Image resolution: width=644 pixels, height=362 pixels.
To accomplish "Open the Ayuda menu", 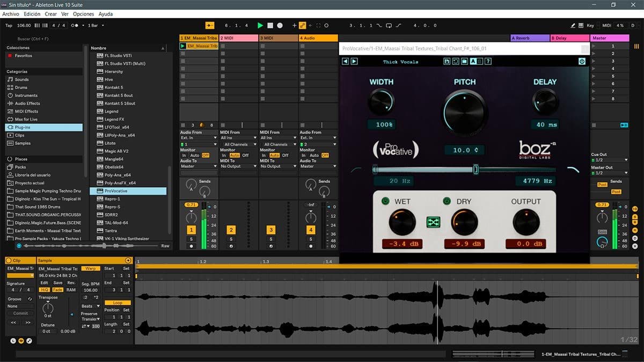I will (x=106, y=14).
